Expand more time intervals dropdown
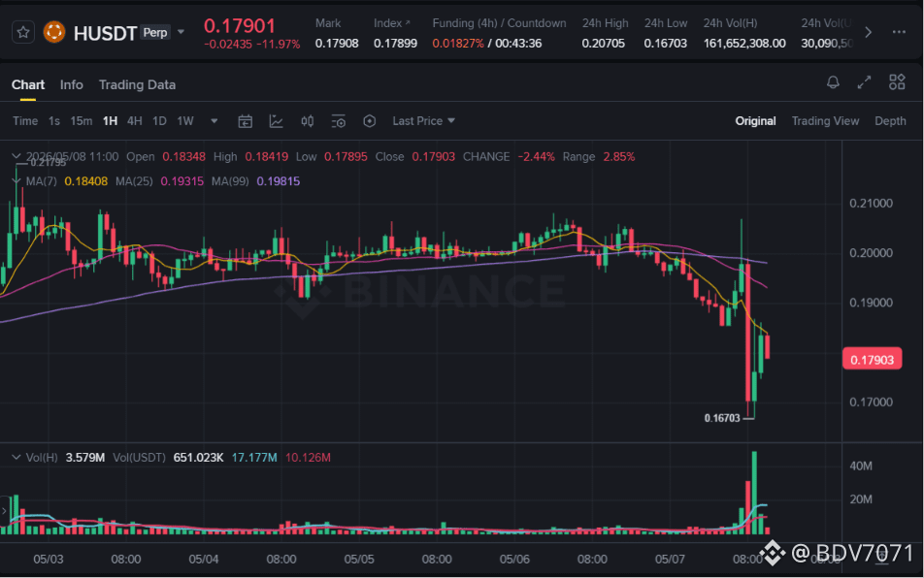The width and height of the screenshot is (924, 578). click(x=214, y=121)
